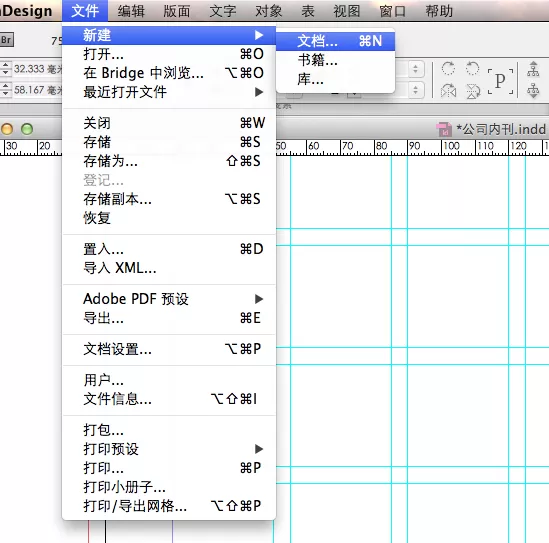Click the 公司内刊.indd document icon
This screenshot has height=543, width=549.
click(444, 129)
